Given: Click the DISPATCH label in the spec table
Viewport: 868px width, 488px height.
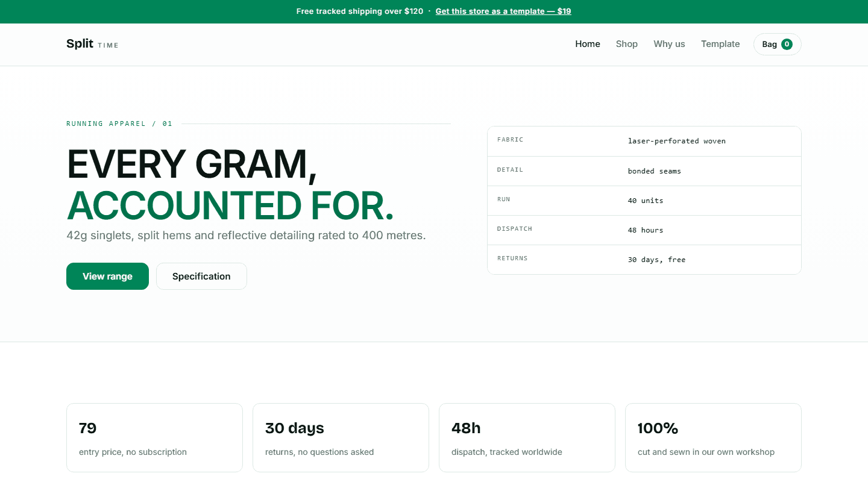Looking at the screenshot, I should pyautogui.click(x=515, y=229).
